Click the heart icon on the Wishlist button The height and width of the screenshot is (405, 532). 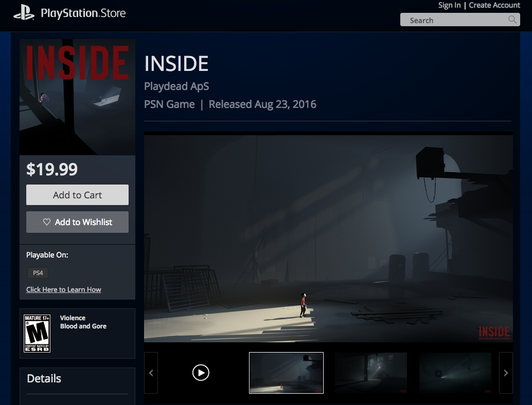pos(47,222)
